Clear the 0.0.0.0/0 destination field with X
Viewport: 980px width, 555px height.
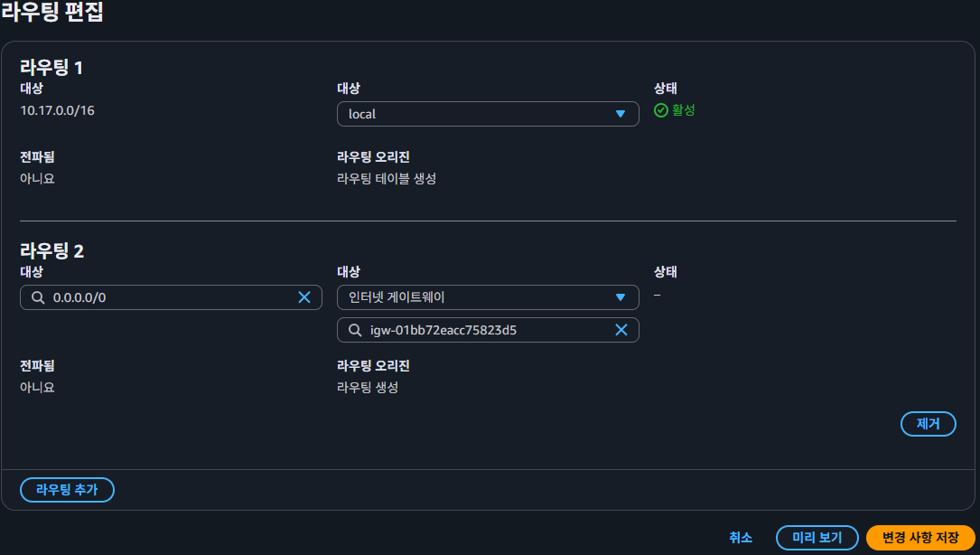[304, 297]
